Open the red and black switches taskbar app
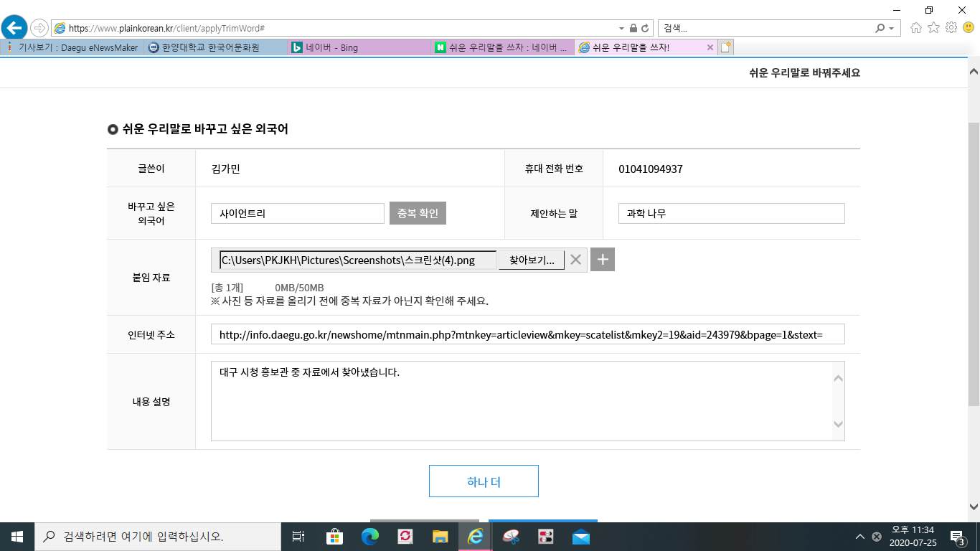Screen dimensions: 980x551 pos(545,537)
